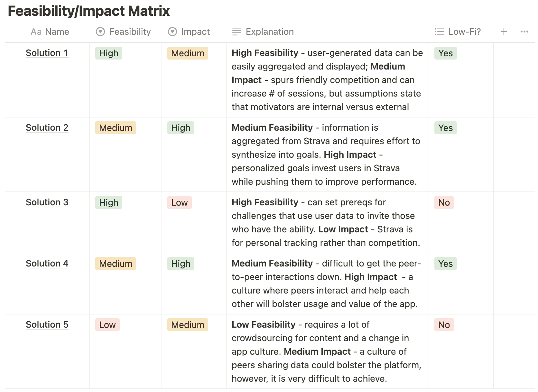This screenshot has width=538, height=392.
Task: Click the Impact select-type icon
Action: (172, 32)
